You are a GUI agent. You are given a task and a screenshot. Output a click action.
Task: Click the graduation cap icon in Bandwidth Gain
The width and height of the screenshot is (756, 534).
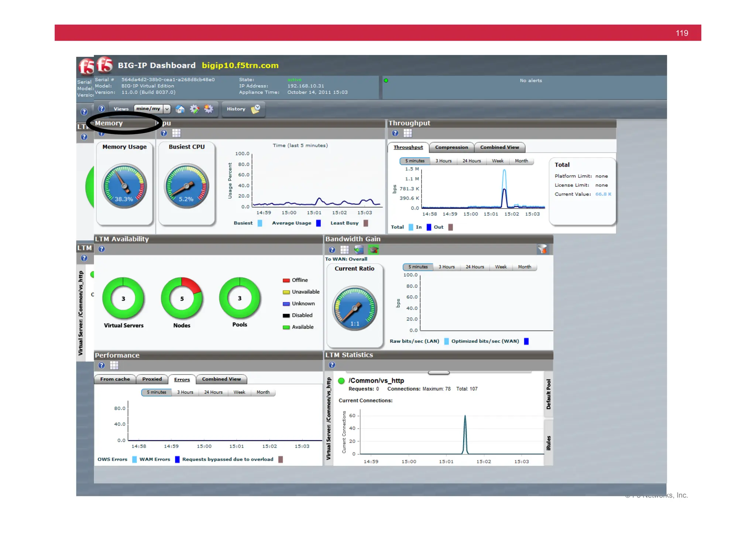tap(374, 250)
